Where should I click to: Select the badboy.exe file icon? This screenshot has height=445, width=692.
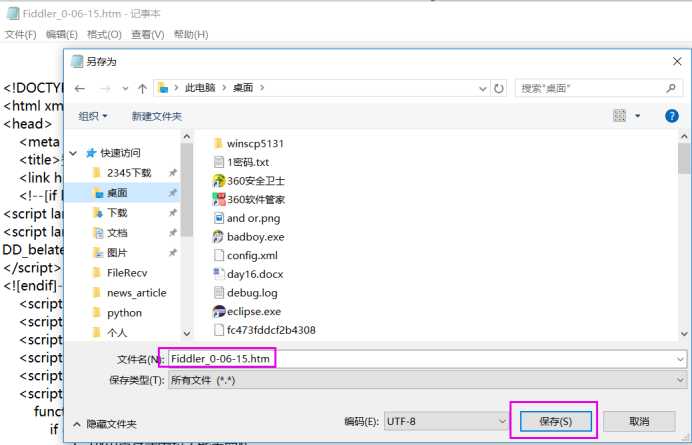[218, 237]
